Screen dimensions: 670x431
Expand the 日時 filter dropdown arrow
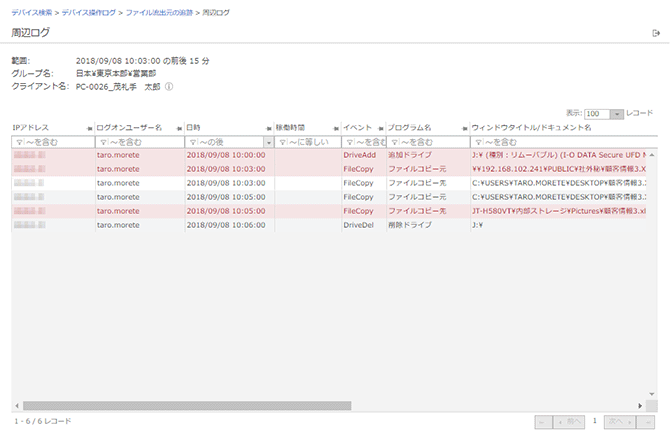tap(268, 142)
